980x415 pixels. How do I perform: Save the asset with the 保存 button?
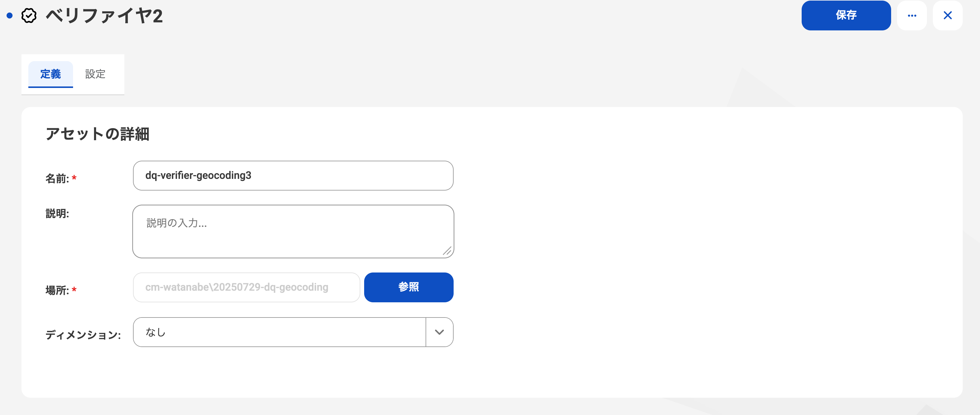pos(846,16)
